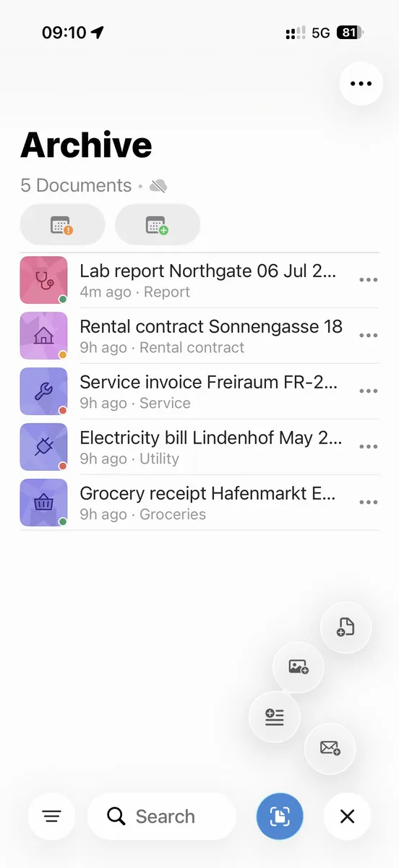
Task: Start scan with blue scanner button
Action: point(280,817)
